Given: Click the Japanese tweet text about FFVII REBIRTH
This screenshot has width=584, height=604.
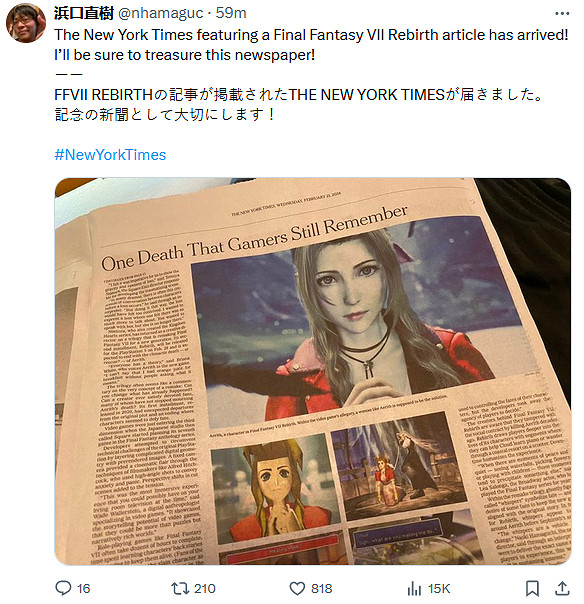Looking at the screenshot, I should click(299, 104).
